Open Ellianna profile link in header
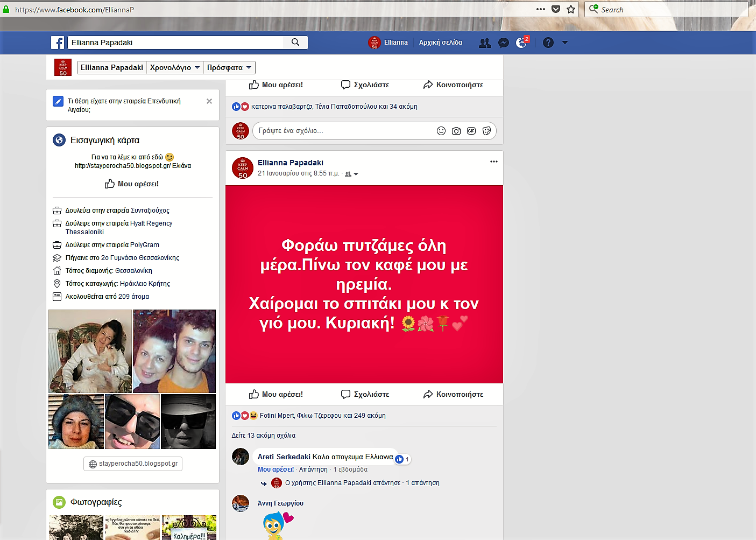The image size is (756, 540). pos(388,43)
